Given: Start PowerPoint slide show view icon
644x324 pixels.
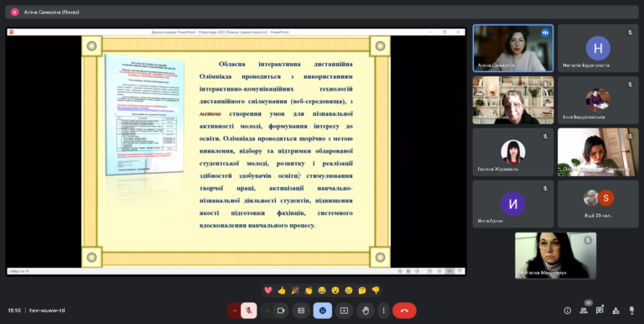Looking at the screenshot, I should pos(460,271).
